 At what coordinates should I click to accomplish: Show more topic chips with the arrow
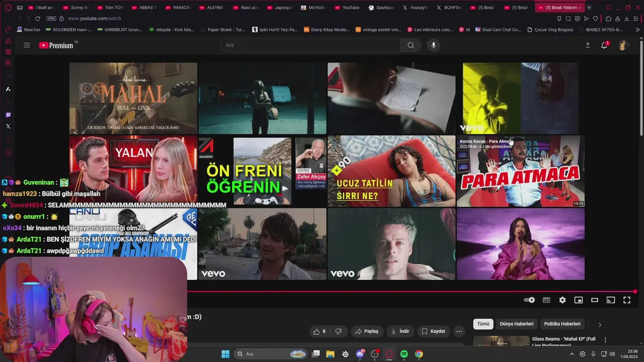(x=600, y=324)
